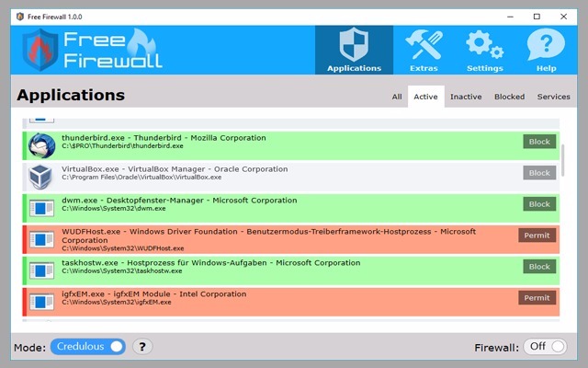Show the Blocked applications tab

coord(509,97)
